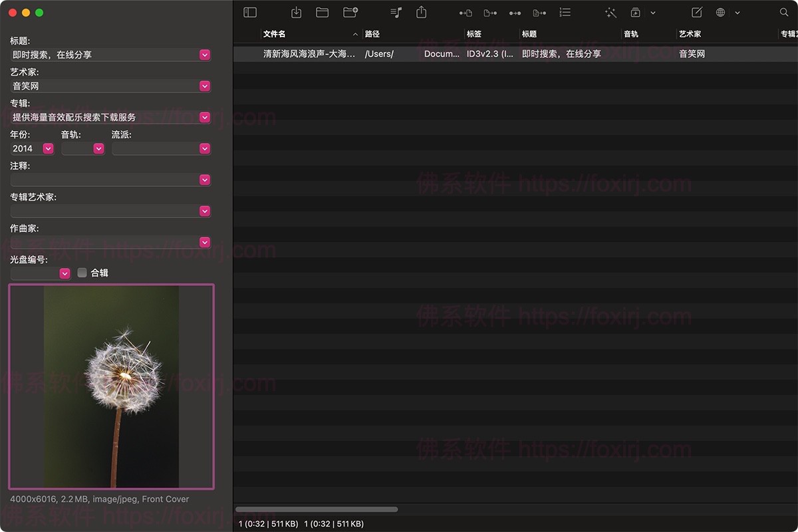Open files using the folder icon
The height and width of the screenshot is (532, 798).
pos(323,12)
